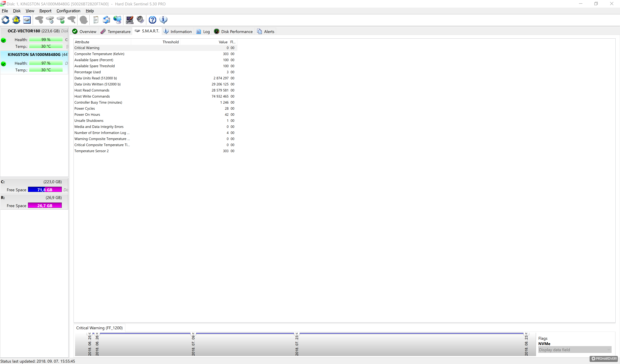Screen dimensions: 620x364
Task: Select the Power On Hours row
Action: (156, 115)
